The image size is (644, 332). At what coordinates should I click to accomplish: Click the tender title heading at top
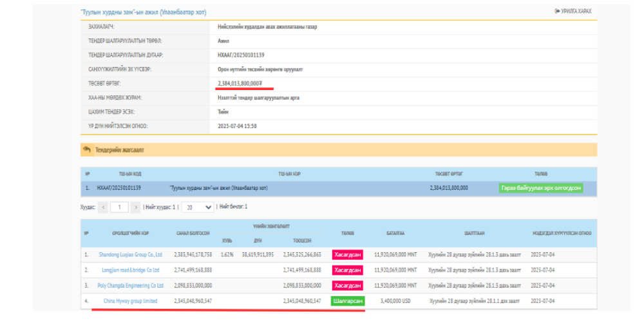(x=143, y=12)
